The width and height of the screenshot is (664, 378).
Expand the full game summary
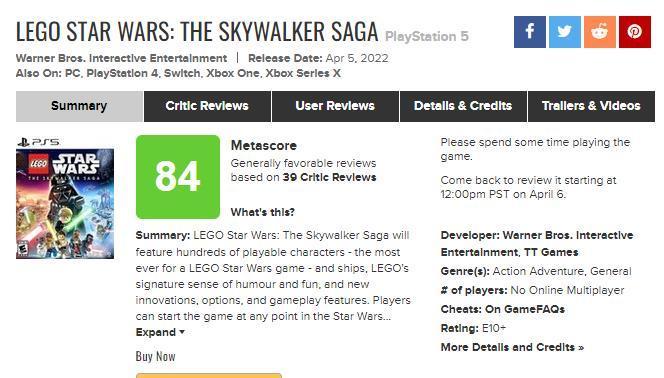pyautogui.click(x=155, y=332)
